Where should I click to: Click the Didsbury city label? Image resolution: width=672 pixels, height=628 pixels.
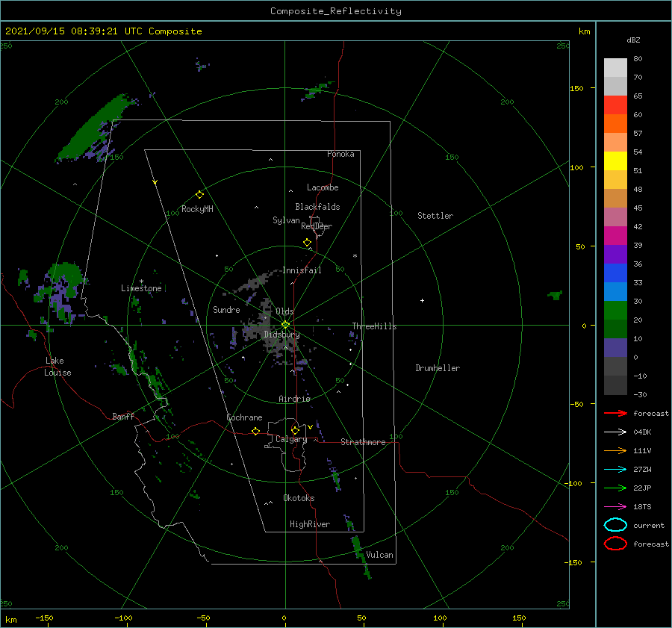click(x=281, y=335)
